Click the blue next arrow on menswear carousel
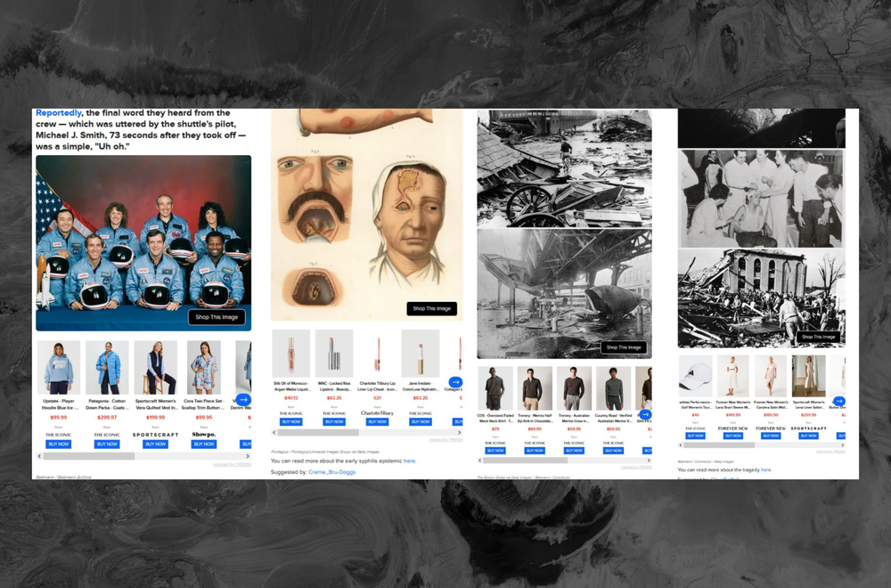The height and width of the screenshot is (588, 891). [x=645, y=415]
